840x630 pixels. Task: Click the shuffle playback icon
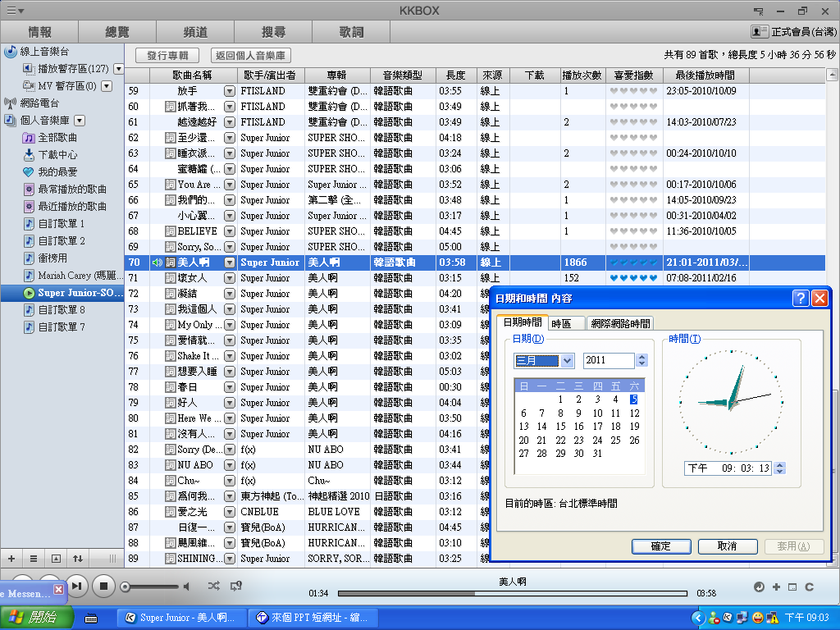214,586
